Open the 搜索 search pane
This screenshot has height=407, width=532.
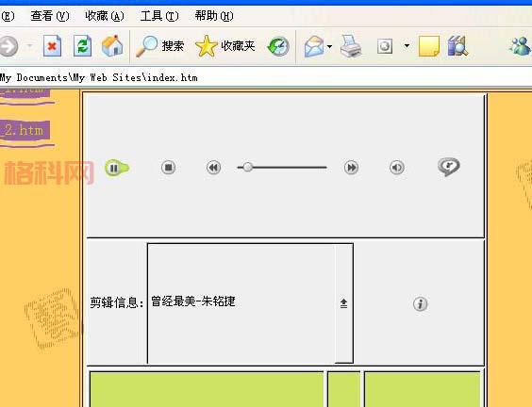[160, 46]
